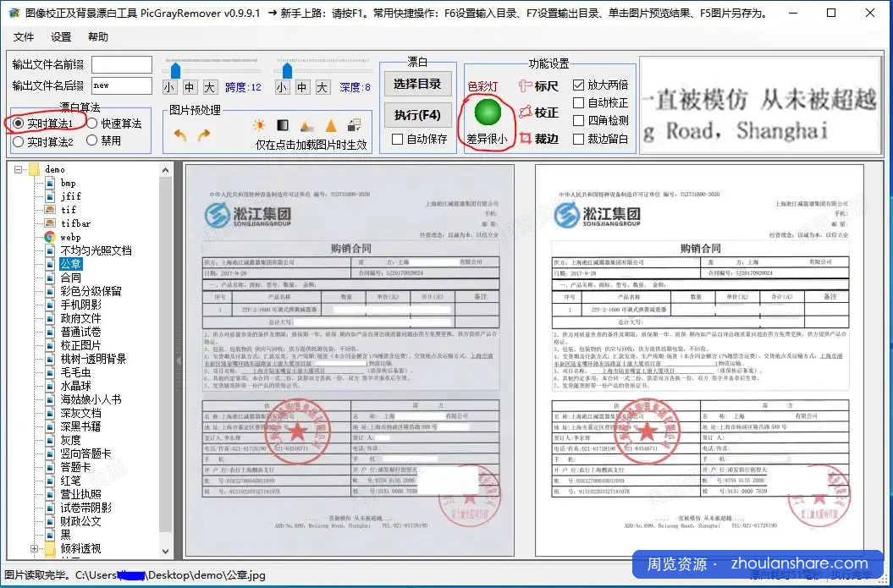The image size is (893, 588).
Task: Click the folder icon beside 倾斜透视
Action: [51, 549]
